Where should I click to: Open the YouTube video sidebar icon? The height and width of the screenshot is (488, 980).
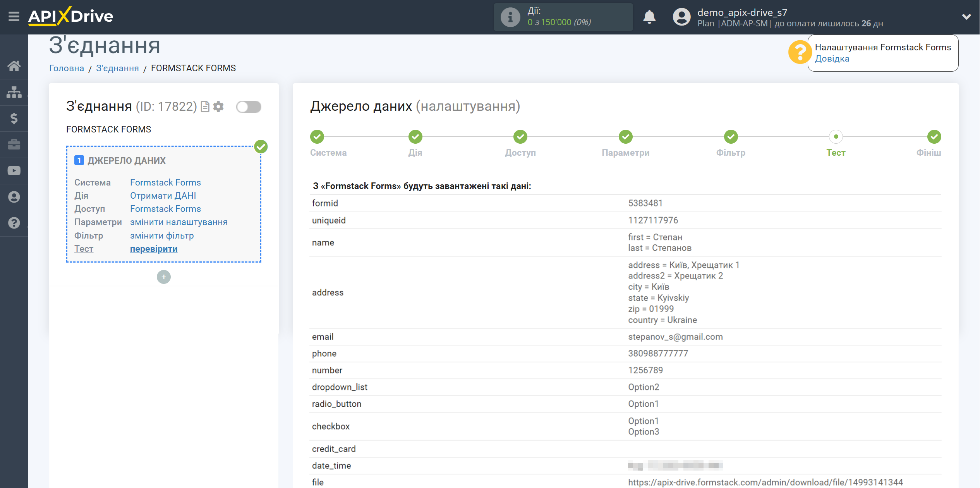pos(14,171)
